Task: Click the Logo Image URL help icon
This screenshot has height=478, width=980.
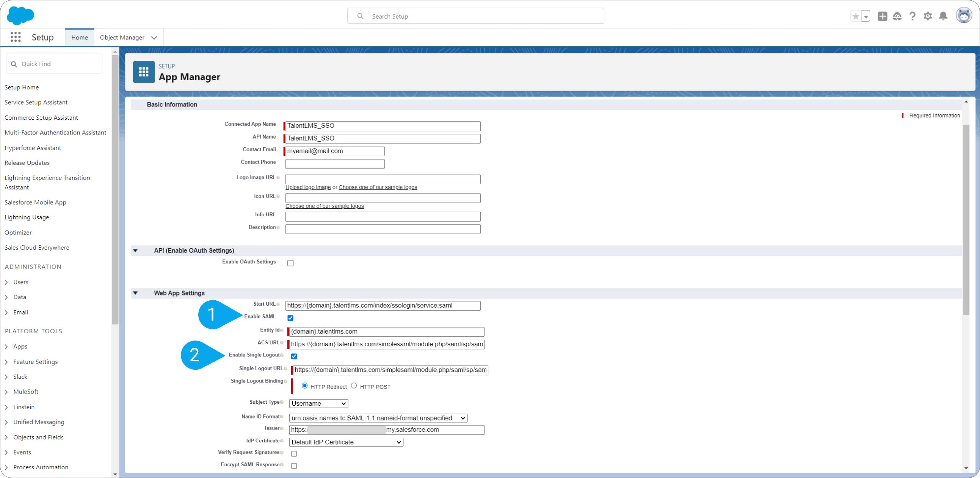Action: point(278,178)
